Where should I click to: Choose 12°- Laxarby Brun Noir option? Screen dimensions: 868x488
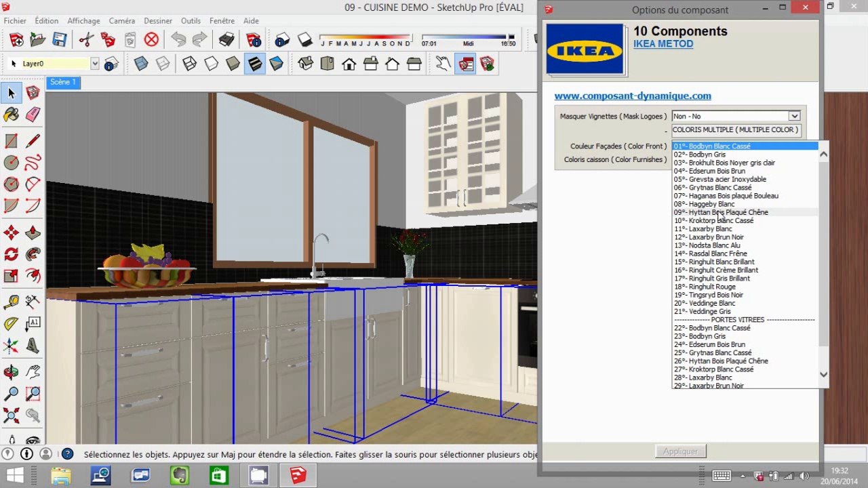coord(709,237)
